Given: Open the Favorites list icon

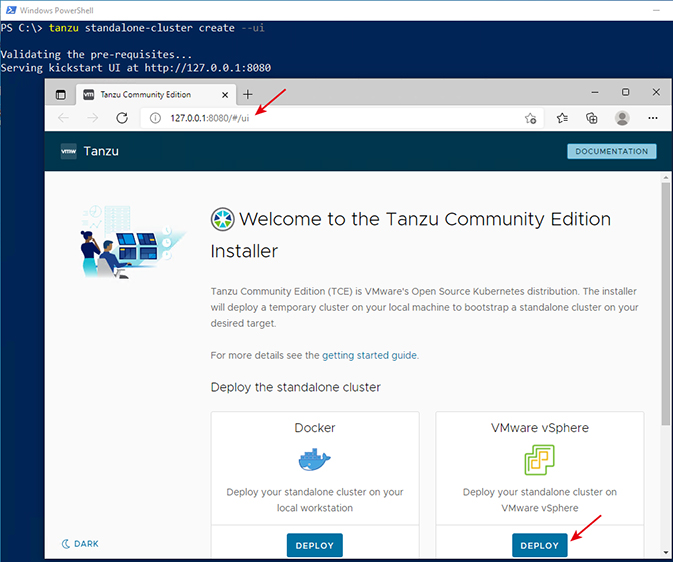Looking at the screenshot, I should (x=562, y=118).
